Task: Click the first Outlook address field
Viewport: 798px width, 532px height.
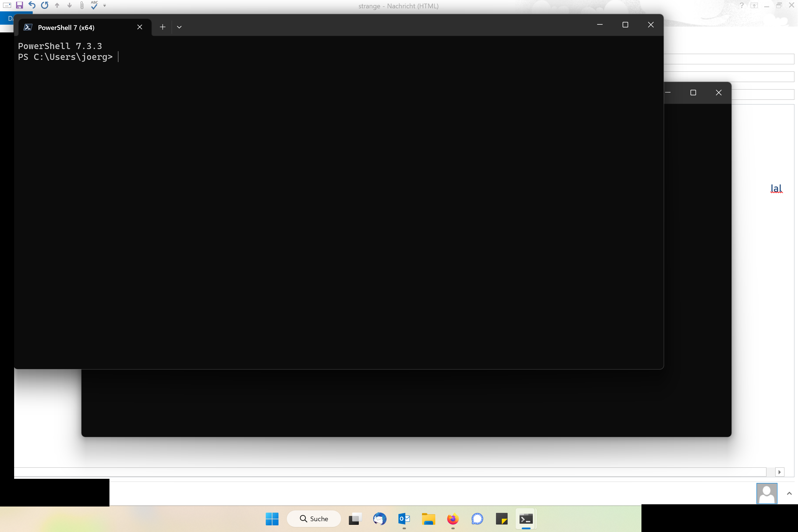Action: coord(729,59)
